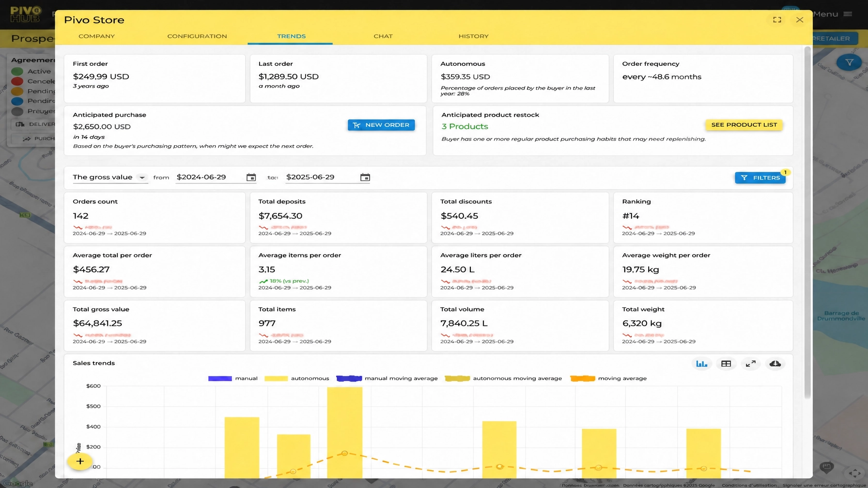Toggle the manual legend series
The image size is (868, 488).
pyautogui.click(x=233, y=379)
